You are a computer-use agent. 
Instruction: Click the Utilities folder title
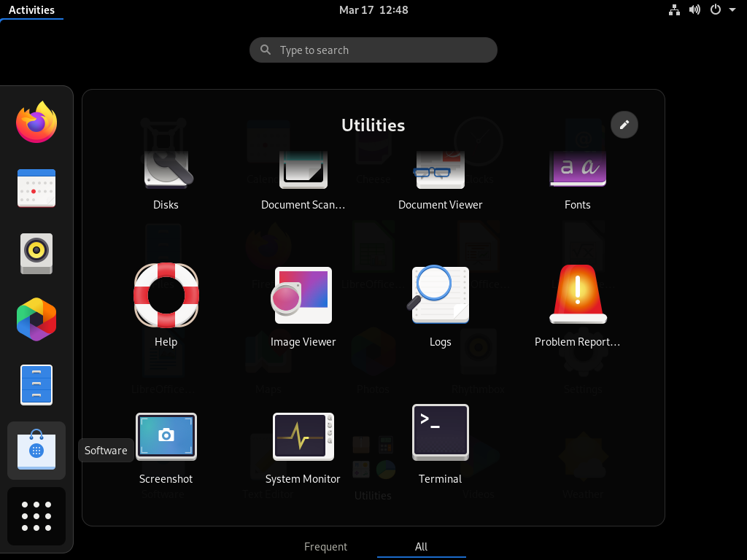373,125
